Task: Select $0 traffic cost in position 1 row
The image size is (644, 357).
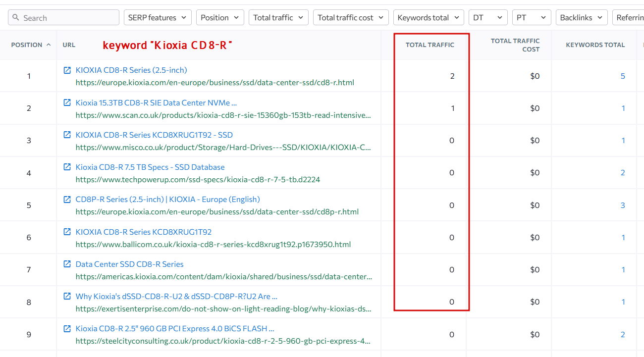Action: point(535,76)
